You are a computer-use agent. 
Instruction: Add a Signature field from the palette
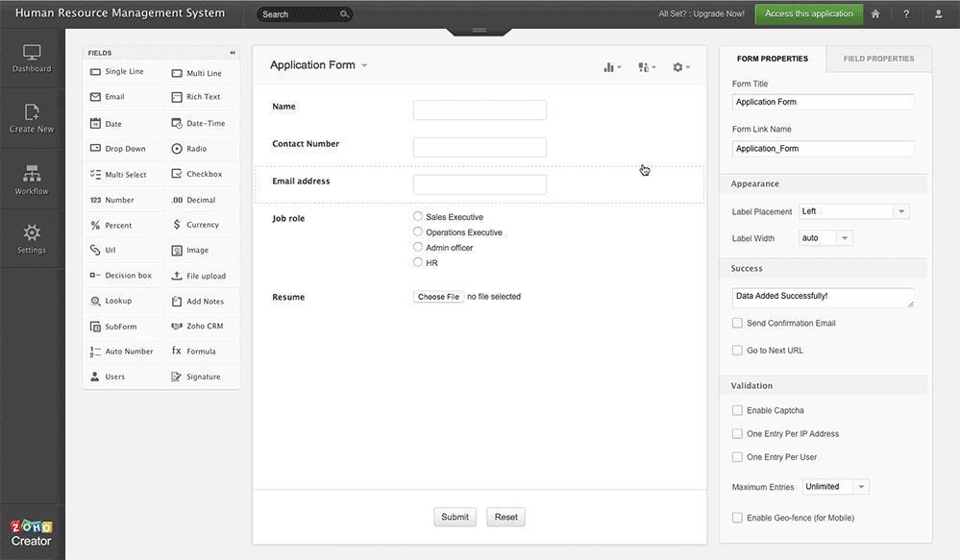pyautogui.click(x=202, y=377)
